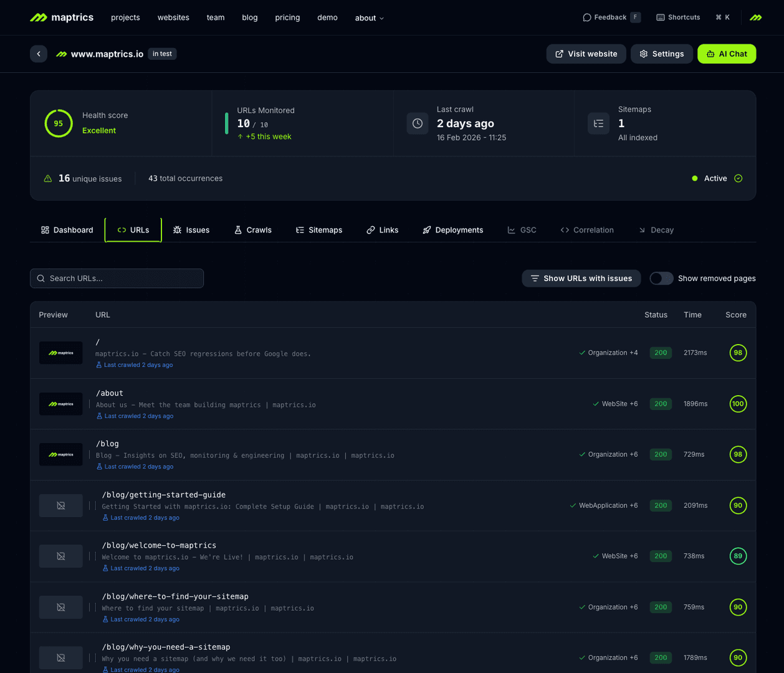Image resolution: width=784 pixels, height=673 pixels.
Task: Open the Links tab
Action: (383, 230)
